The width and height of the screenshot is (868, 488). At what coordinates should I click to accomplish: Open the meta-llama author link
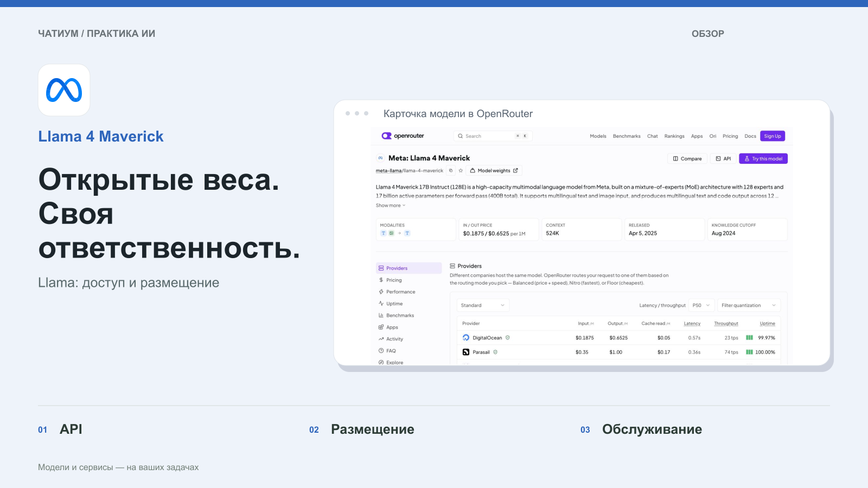coord(388,171)
